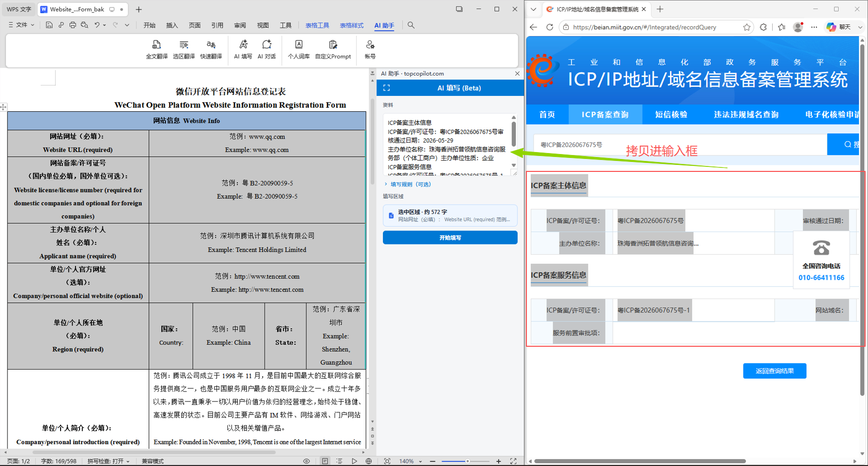Open 自定义Prompt settings
Screen dimensions: 868x466
333,50
